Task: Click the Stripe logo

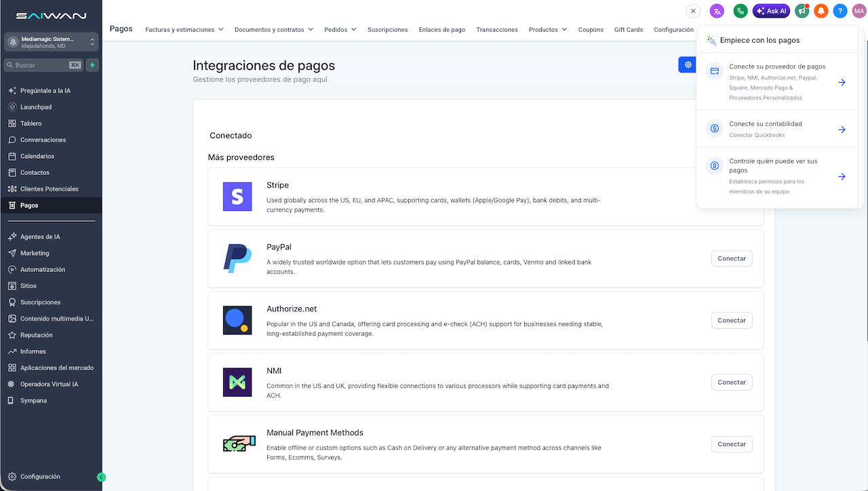Action: pyautogui.click(x=237, y=197)
